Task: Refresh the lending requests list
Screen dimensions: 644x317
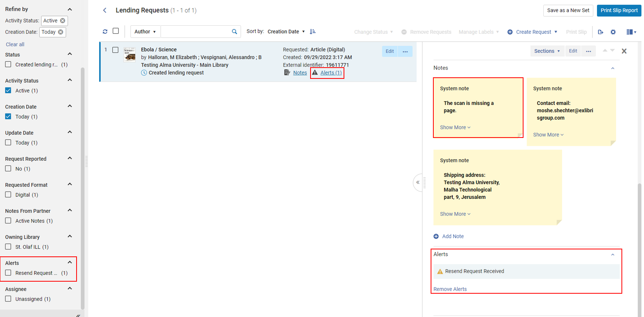Action: (105, 31)
